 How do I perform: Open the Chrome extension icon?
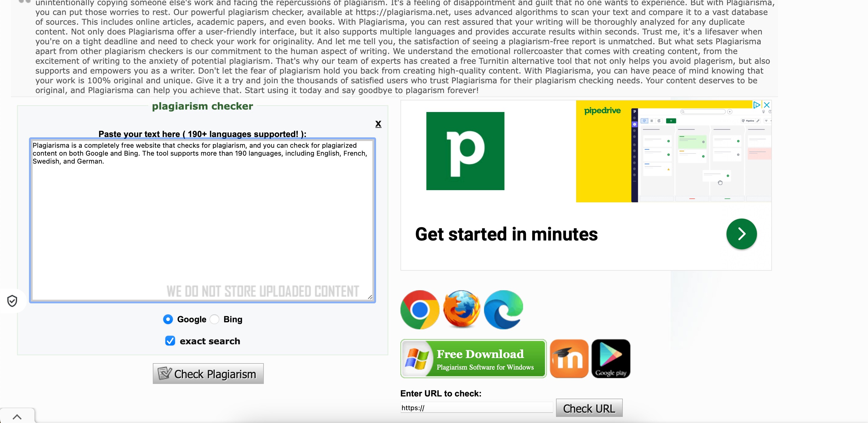pos(419,309)
